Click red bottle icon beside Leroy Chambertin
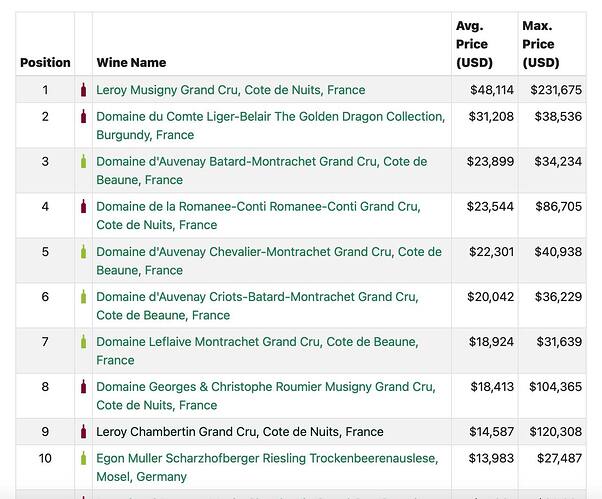 click(x=84, y=432)
